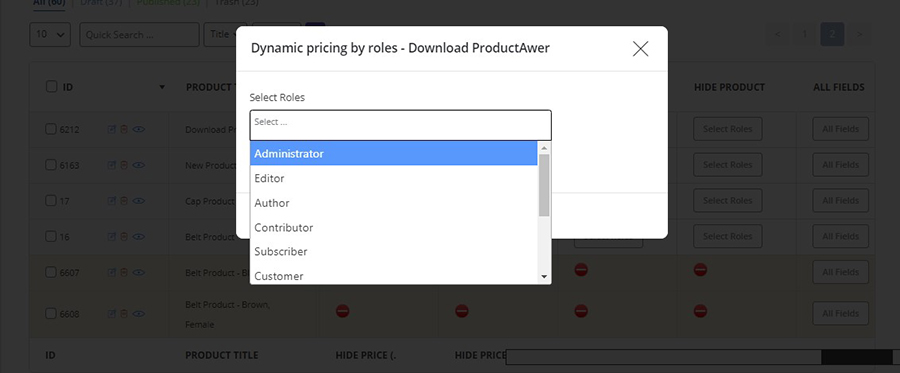Click eye view icon for product 6608
900x373 pixels.
pyautogui.click(x=138, y=314)
